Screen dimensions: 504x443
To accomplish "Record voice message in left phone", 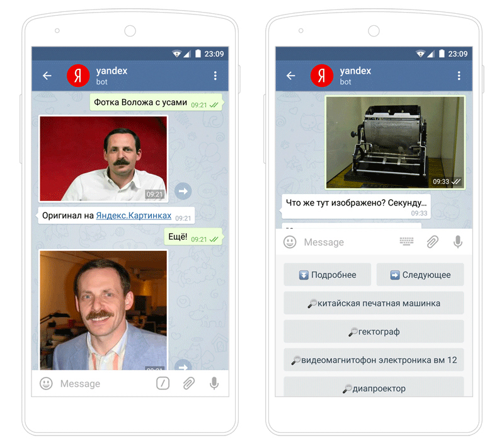I will pyautogui.click(x=214, y=383).
